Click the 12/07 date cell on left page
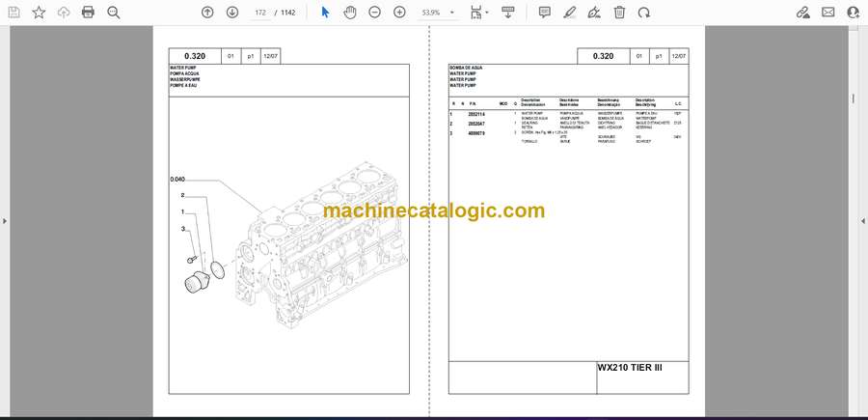Screen dimensions: 868x420 [x=271, y=56]
